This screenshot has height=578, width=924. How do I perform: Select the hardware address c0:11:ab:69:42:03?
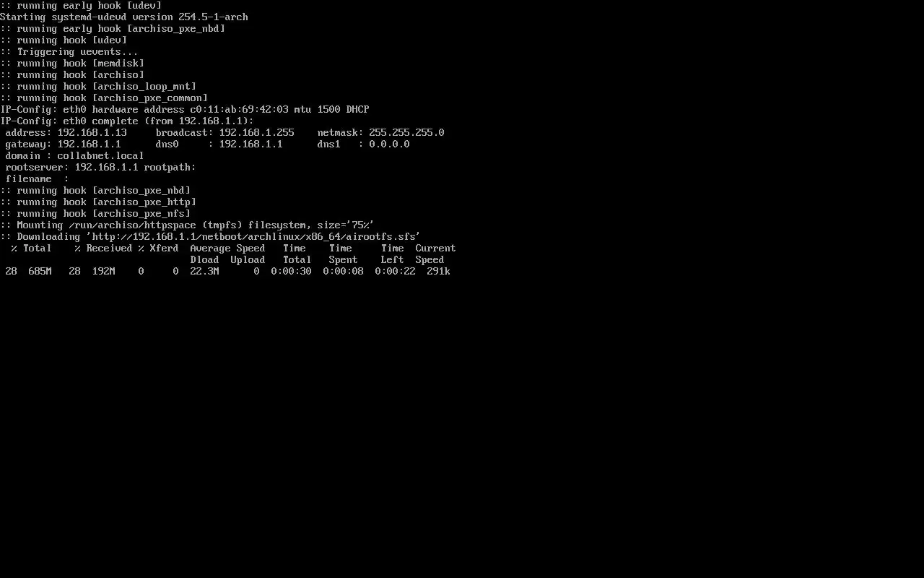(239, 109)
